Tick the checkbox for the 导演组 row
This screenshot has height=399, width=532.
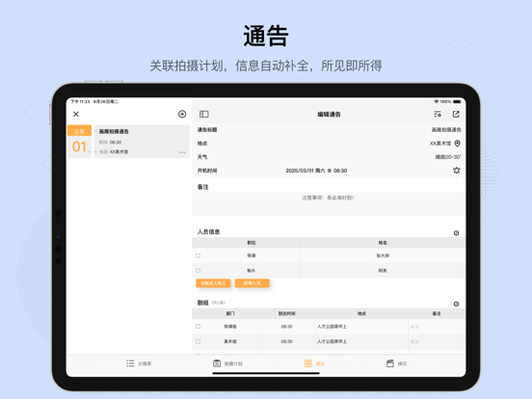click(199, 327)
